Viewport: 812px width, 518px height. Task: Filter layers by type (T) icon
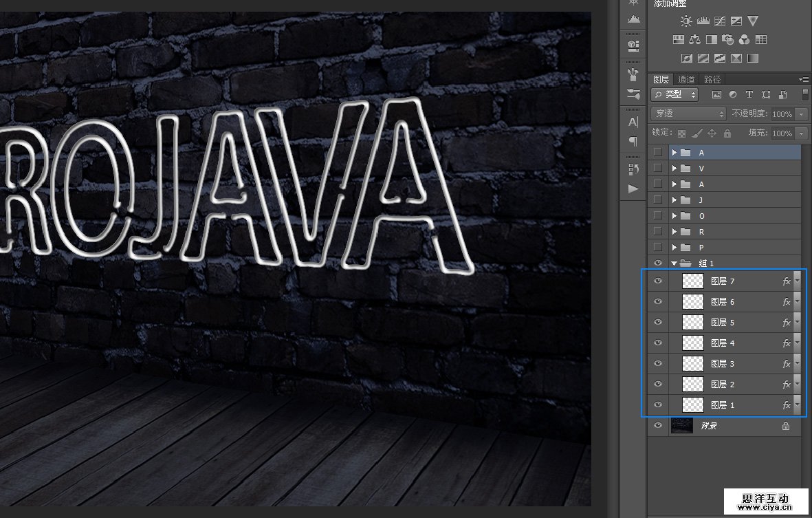(749, 94)
